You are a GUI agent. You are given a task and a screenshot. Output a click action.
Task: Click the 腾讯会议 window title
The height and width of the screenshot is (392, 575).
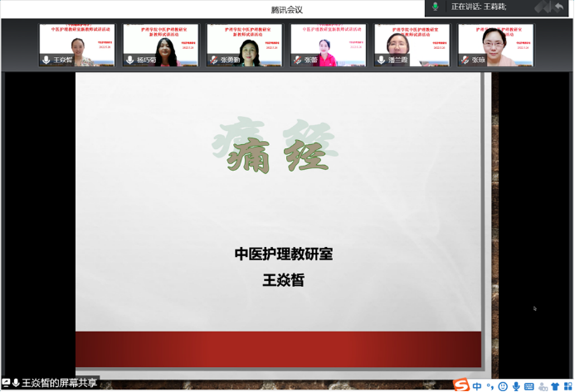(x=287, y=9)
